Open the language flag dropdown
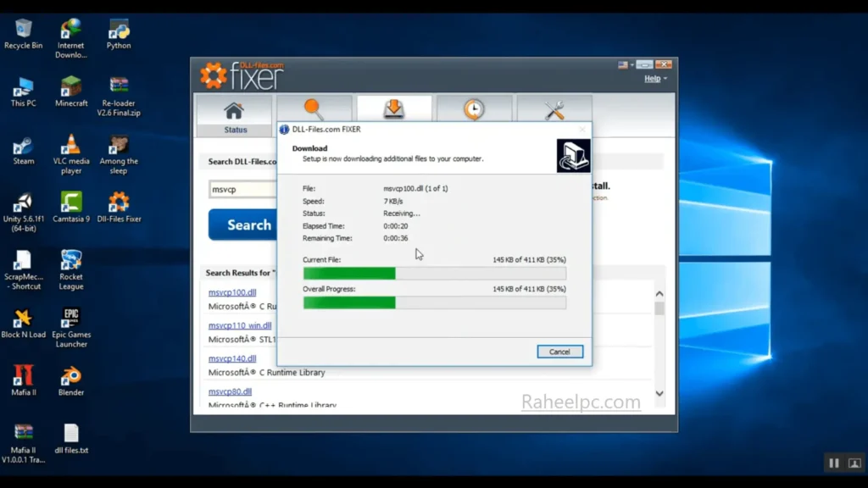This screenshot has width=868, height=488. (626, 64)
